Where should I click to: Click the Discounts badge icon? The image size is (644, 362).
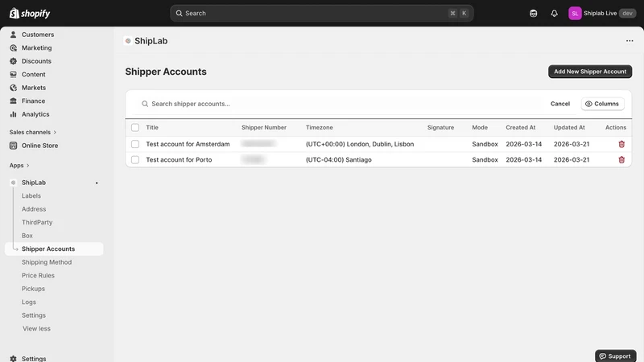13,61
